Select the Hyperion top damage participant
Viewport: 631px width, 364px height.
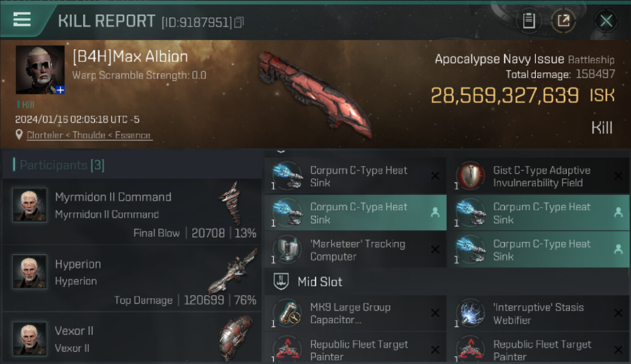click(131, 278)
